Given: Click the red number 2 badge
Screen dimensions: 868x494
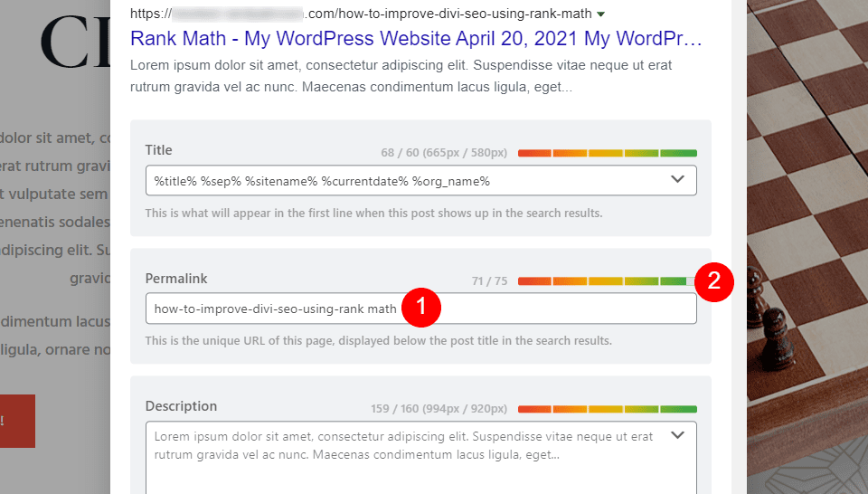Looking at the screenshot, I should (714, 280).
